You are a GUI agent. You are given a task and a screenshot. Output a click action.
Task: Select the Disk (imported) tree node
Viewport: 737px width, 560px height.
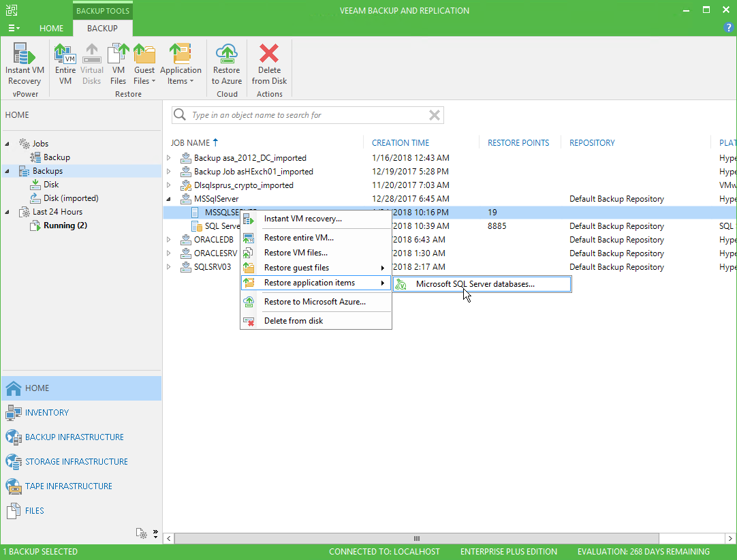pos(71,198)
